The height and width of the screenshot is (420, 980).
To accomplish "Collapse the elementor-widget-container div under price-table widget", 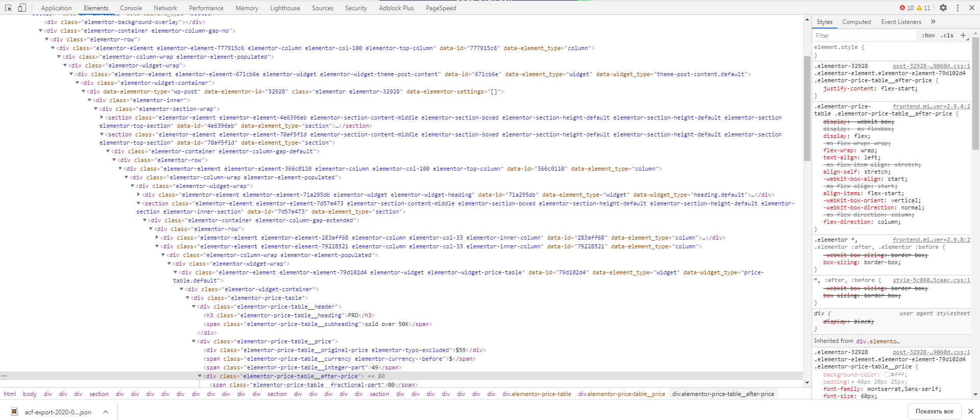I will click(x=182, y=289).
